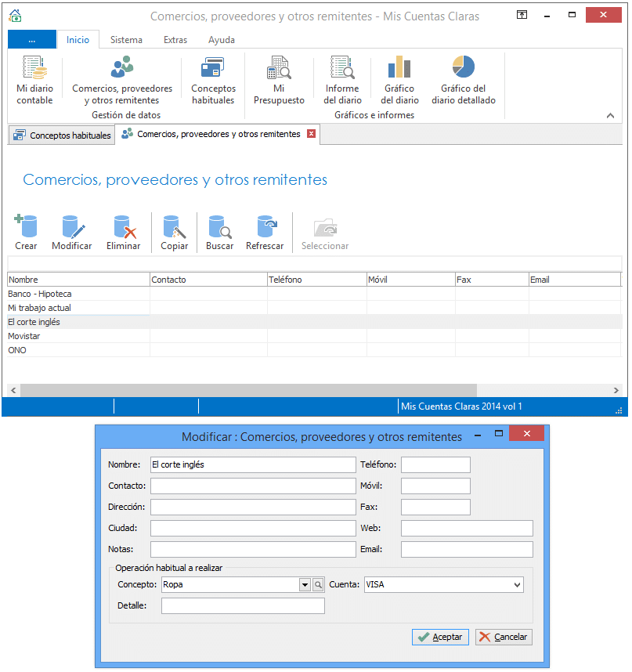This screenshot has height=672, width=632.
Task: Select the Banco - Hipoteca row
Action: [x=315, y=294]
